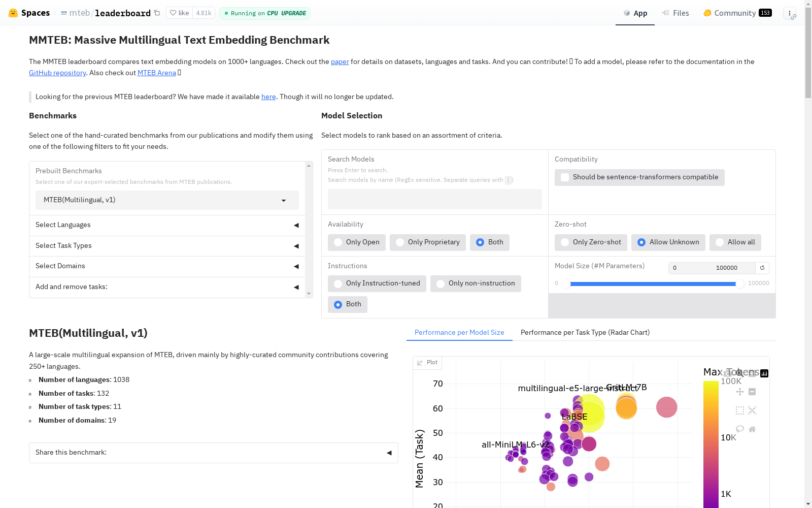This screenshot has width=812, height=508.
Task: Click the Model Size slider maximum handle
Action: [740, 284]
